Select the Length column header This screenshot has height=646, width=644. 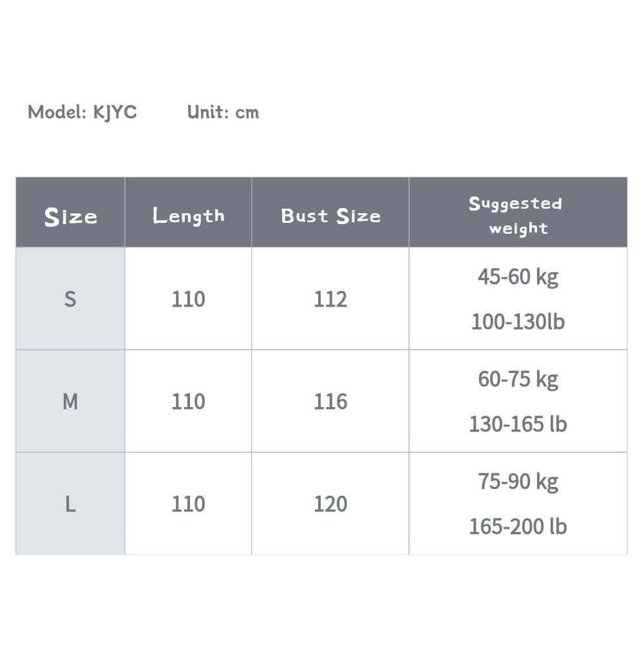[x=188, y=215]
